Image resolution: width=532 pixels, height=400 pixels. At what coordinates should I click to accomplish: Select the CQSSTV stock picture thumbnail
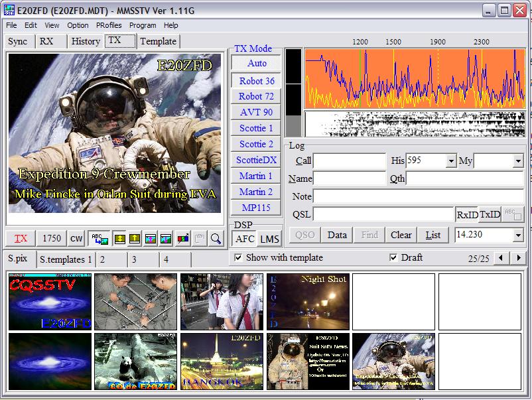point(50,302)
